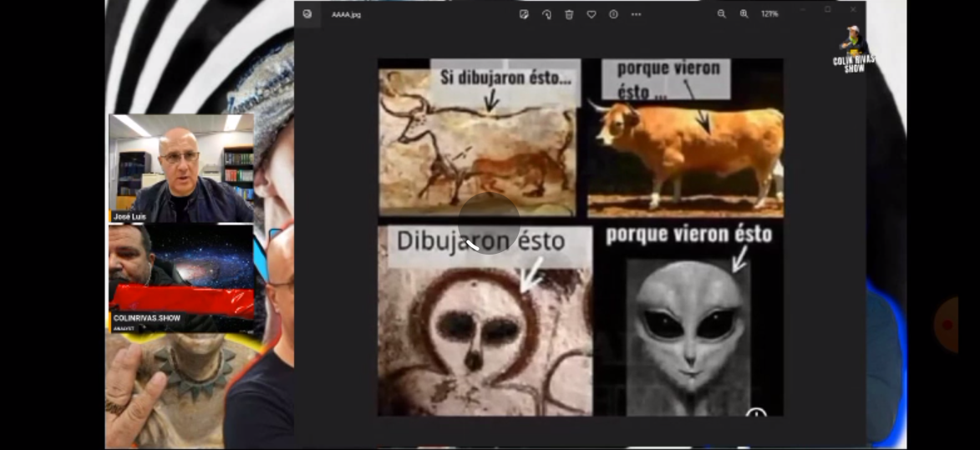Zoom out using the magnifier minus icon

pos(721,13)
